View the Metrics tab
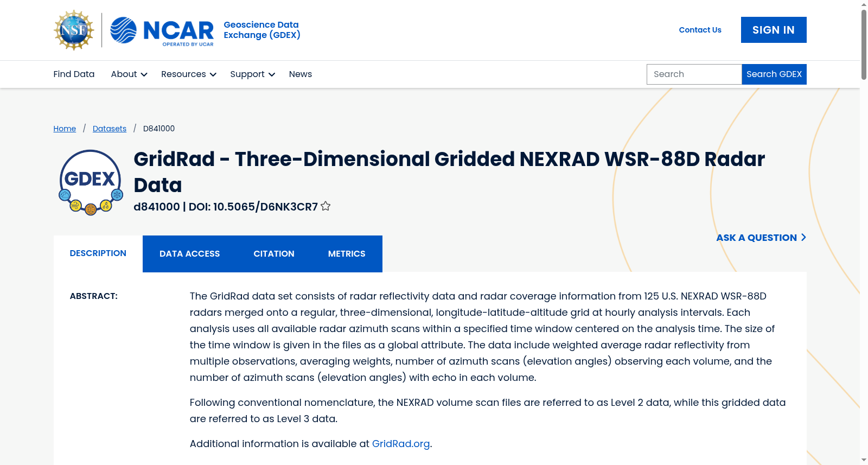This screenshot has width=868, height=465. 347,254
